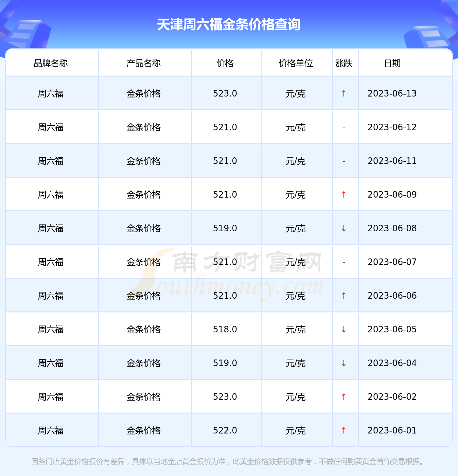The image size is (458, 476).
Task: Select price 519.0 in the 2023-06-08 row
Action: pyautogui.click(x=225, y=228)
